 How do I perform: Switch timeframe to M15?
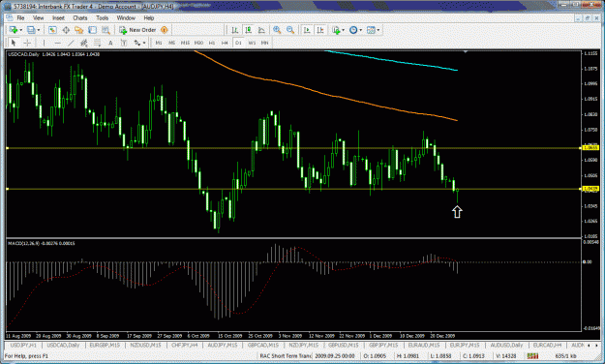(185, 43)
